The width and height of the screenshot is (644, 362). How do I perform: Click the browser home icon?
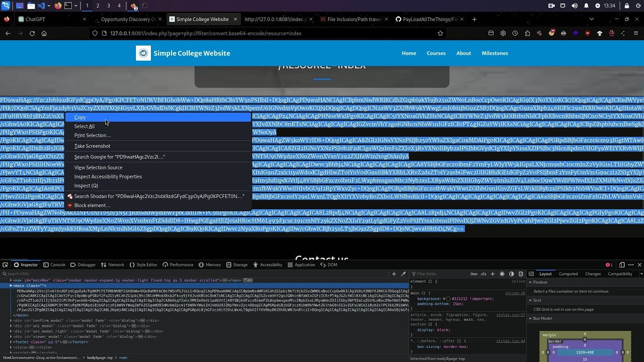(44, 33)
